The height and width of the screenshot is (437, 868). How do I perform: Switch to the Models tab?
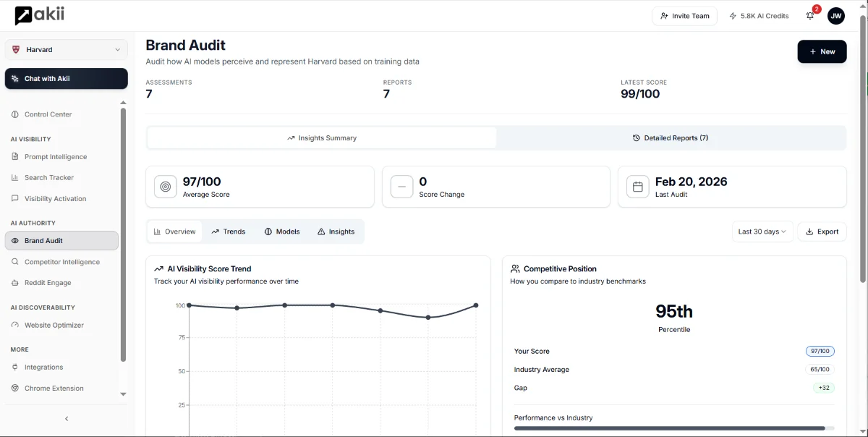click(x=282, y=232)
